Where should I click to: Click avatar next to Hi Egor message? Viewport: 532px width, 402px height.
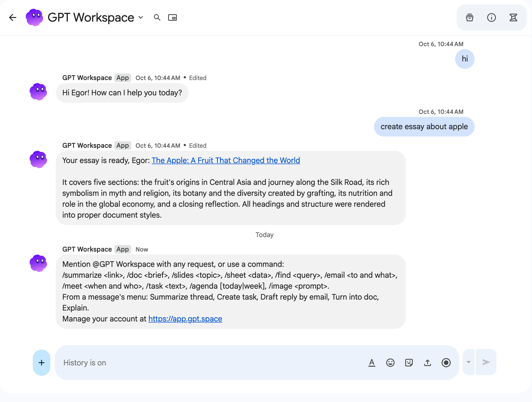click(x=38, y=92)
